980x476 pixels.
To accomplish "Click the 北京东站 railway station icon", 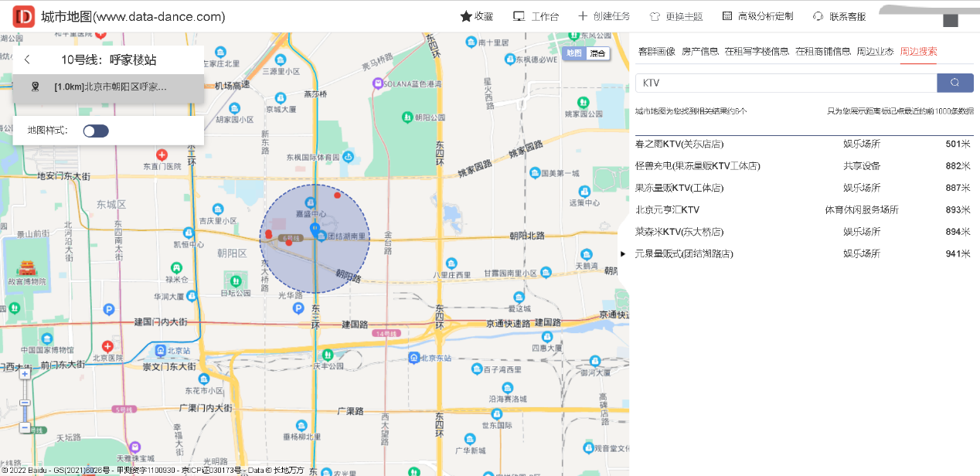I will [x=413, y=358].
